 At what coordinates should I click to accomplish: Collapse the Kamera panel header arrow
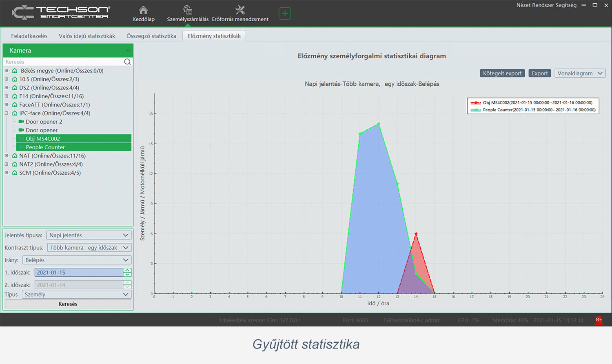[x=128, y=51]
